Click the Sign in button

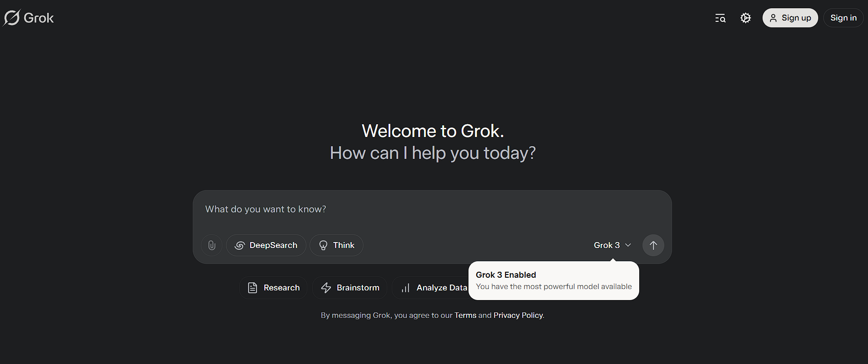tap(843, 18)
